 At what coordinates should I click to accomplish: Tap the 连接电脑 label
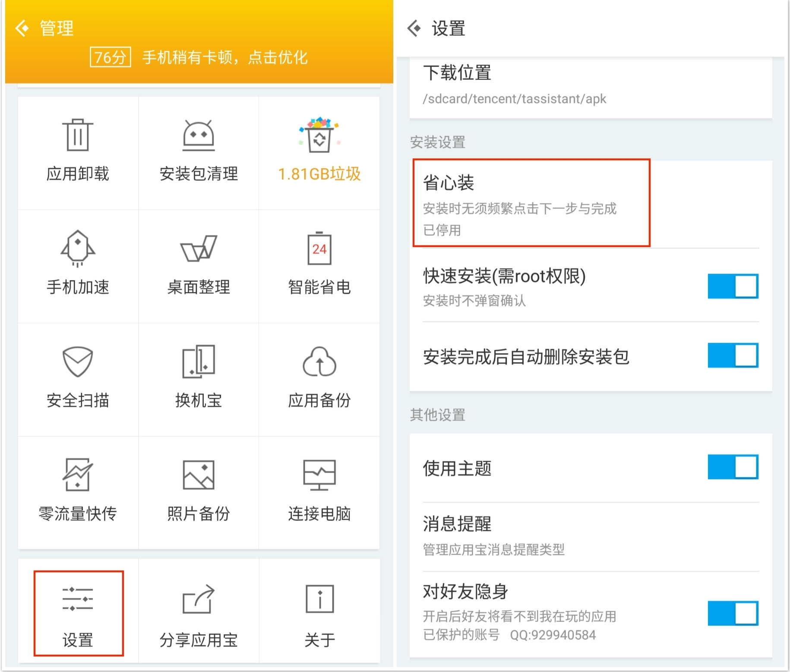319,514
